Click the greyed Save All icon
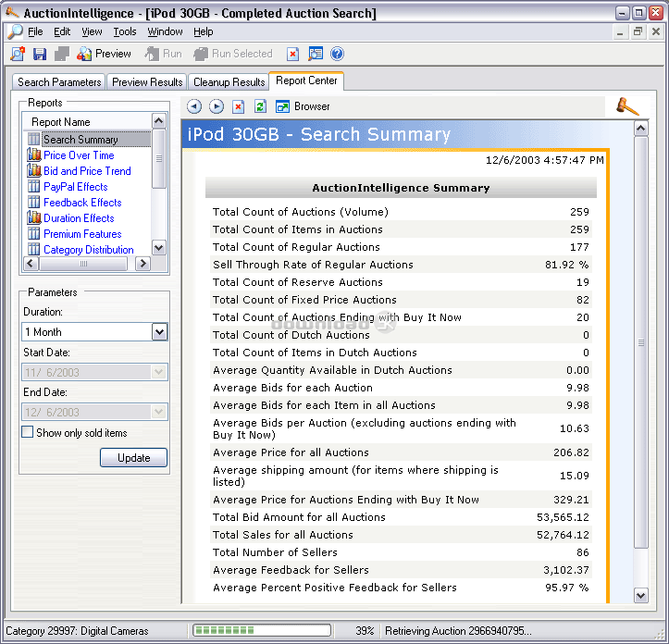669x644 pixels. (62, 54)
